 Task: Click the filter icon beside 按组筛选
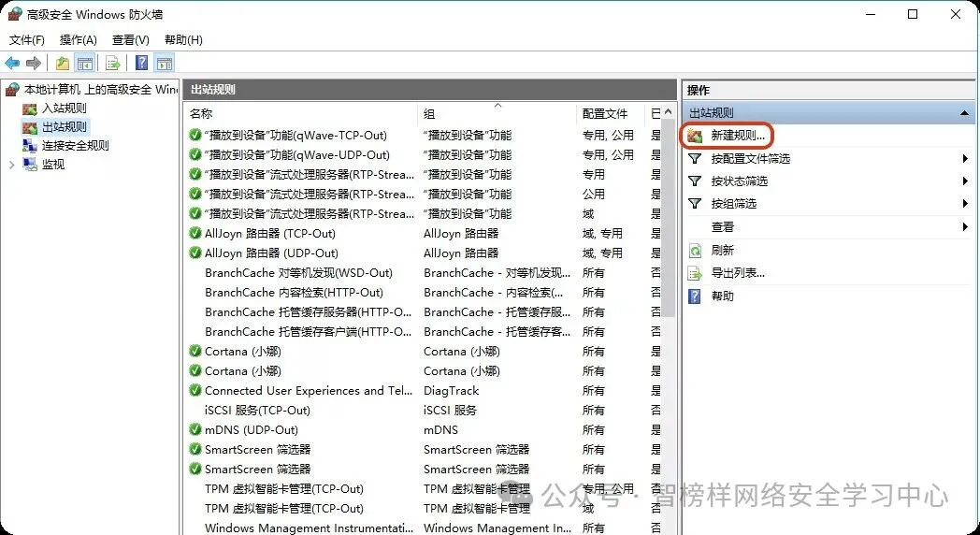click(695, 204)
